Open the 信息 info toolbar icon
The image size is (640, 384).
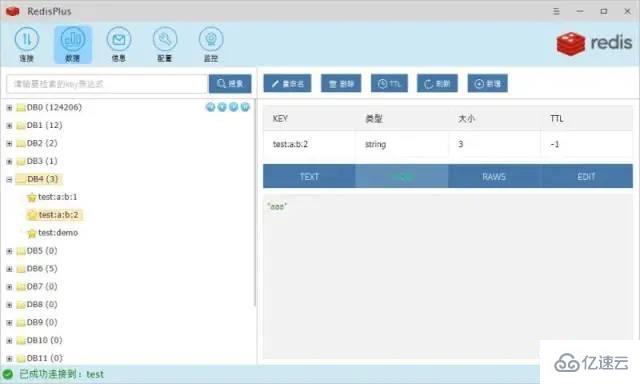tap(119, 44)
